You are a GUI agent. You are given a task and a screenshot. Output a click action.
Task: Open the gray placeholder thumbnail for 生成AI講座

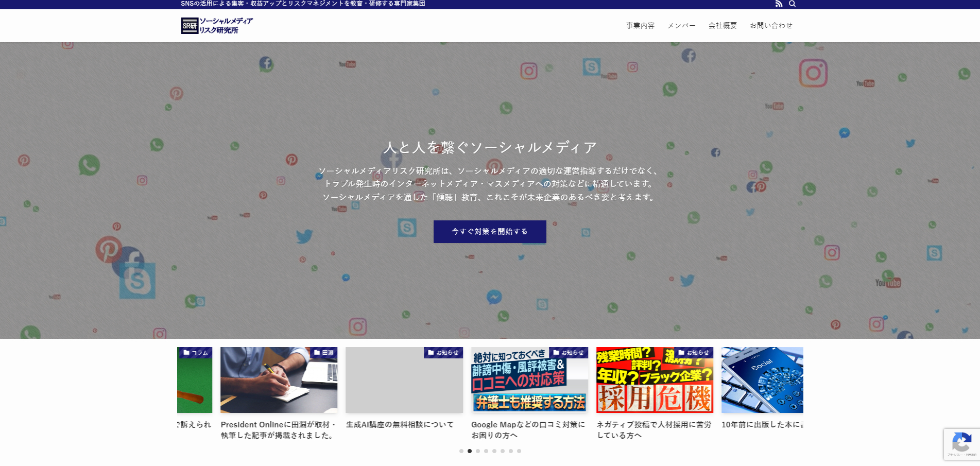click(x=404, y=380)
